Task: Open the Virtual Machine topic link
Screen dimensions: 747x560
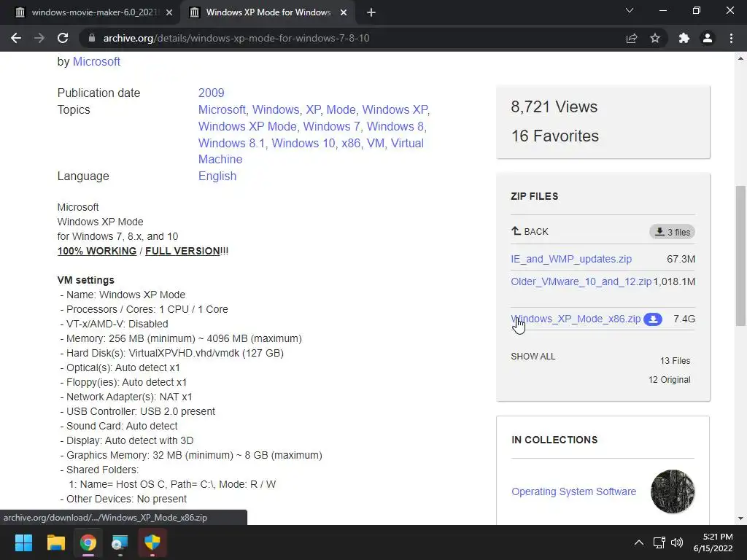Action: point(311,151)
